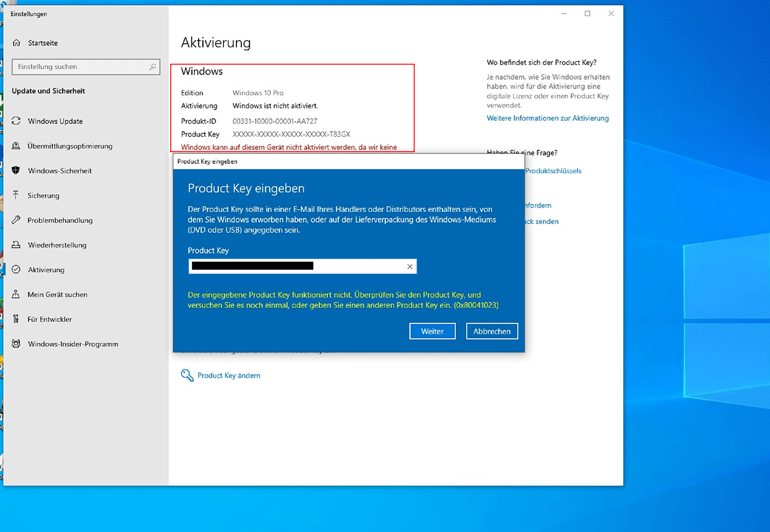Cancel the dialog with Abbrechen
Viewport: 770px width, 532px height.
coord(491,331)
